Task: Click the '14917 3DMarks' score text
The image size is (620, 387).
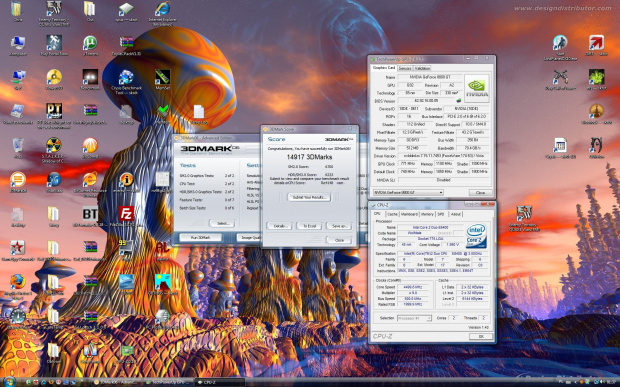Action: [309, 157]
